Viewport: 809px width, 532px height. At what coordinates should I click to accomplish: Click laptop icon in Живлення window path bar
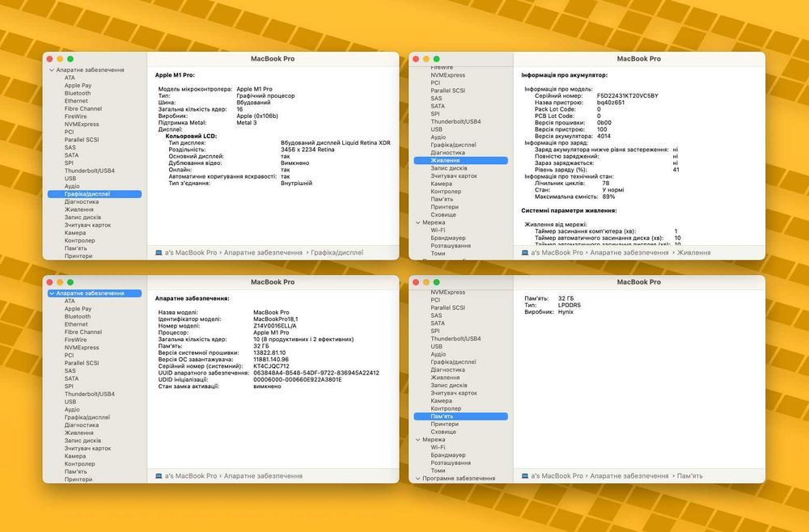[x=525, y=252]
